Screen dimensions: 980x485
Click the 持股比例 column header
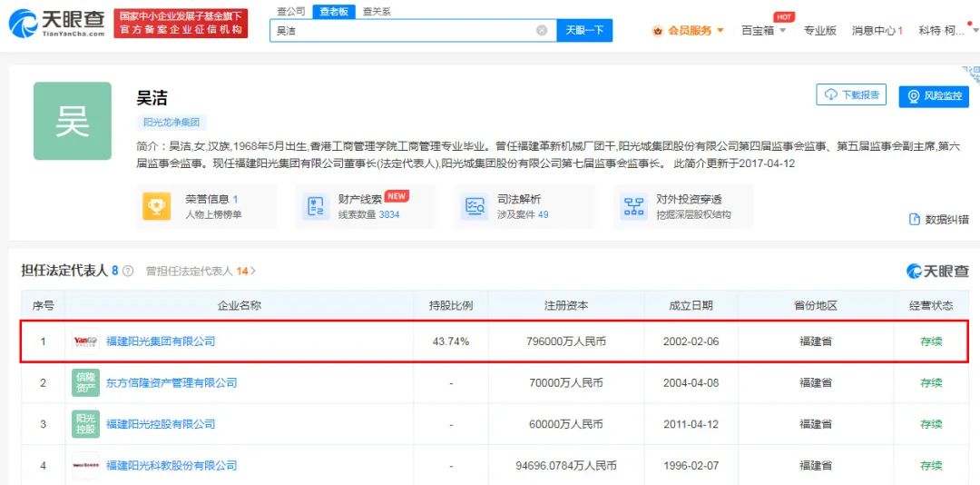coord(451,305)
